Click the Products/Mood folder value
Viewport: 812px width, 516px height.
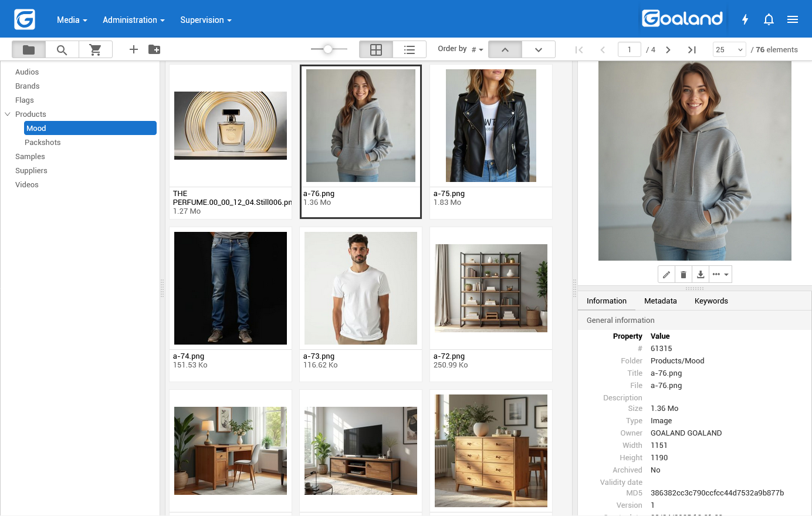[678, 361]
